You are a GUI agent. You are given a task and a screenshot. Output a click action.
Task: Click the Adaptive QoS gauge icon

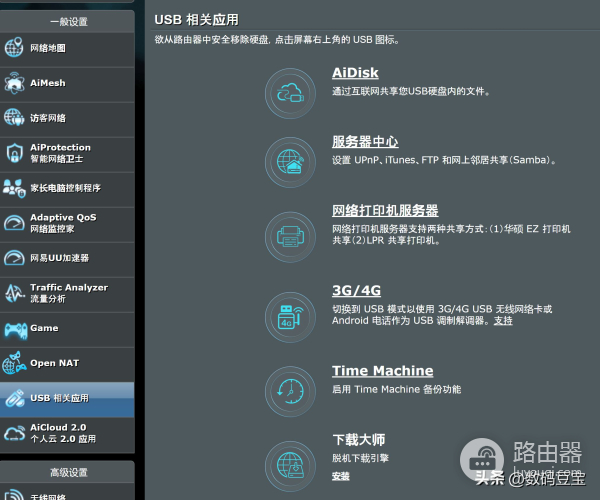(x=14, y=223)
